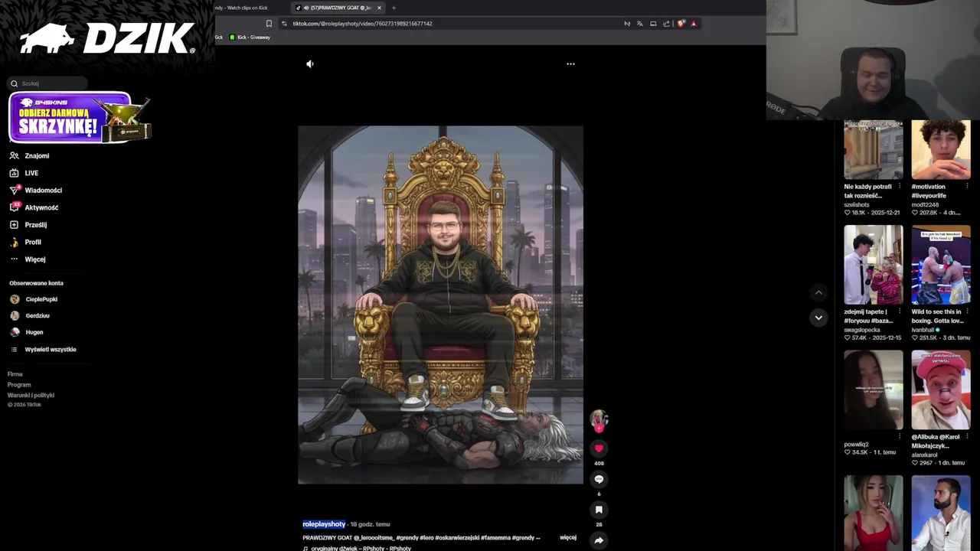
Task: Click 'oryginalny dźwięk – RPshoty' sound link
Action: (x=357, y=548)
